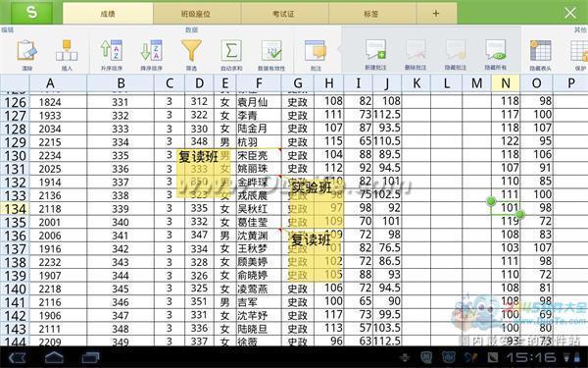The width and height of the screenshot is (588, 368).
Task: Run AutoSum (自动求和)
Action: [231, 55]
